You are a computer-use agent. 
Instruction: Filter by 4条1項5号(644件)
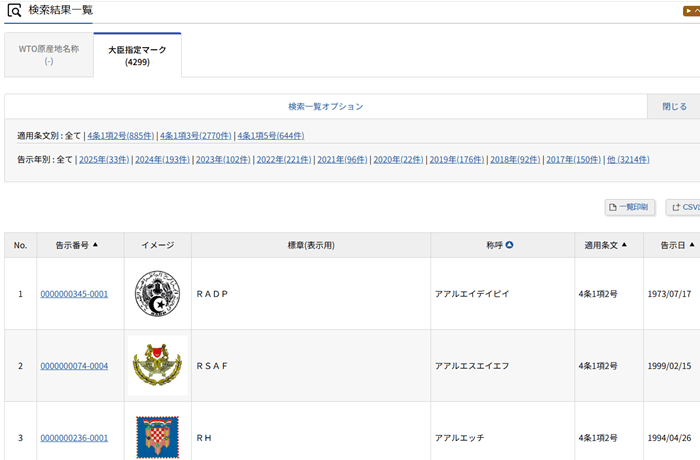coord(271,136)
